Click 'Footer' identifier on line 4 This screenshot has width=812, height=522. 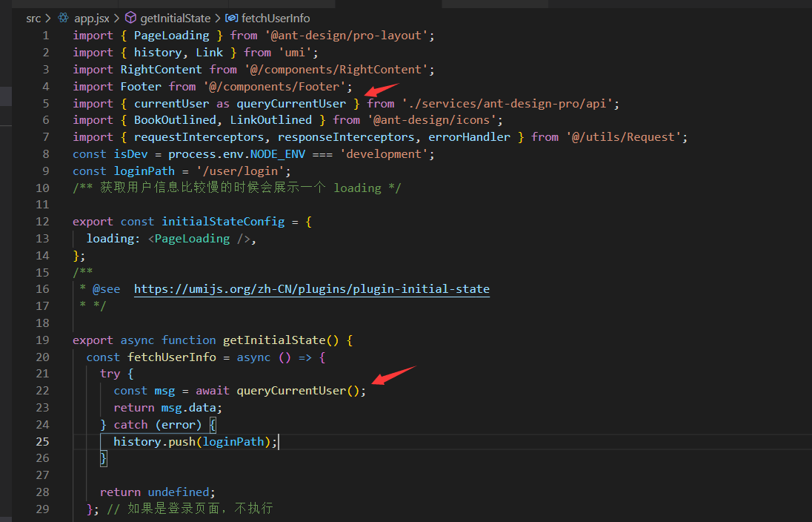pyautogui.click(x=141, y=86)
